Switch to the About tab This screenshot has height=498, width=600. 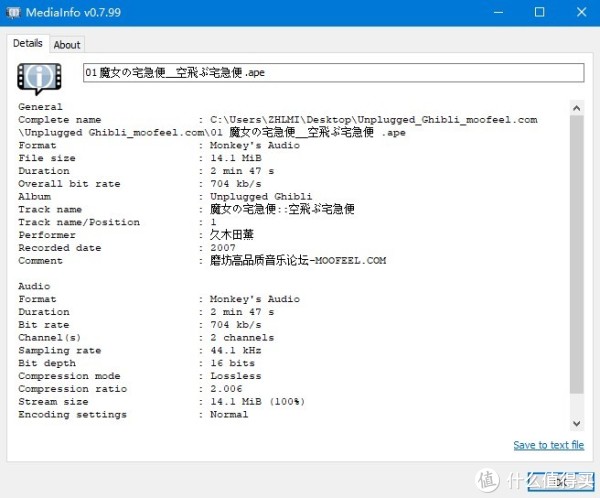click(67, 45)
